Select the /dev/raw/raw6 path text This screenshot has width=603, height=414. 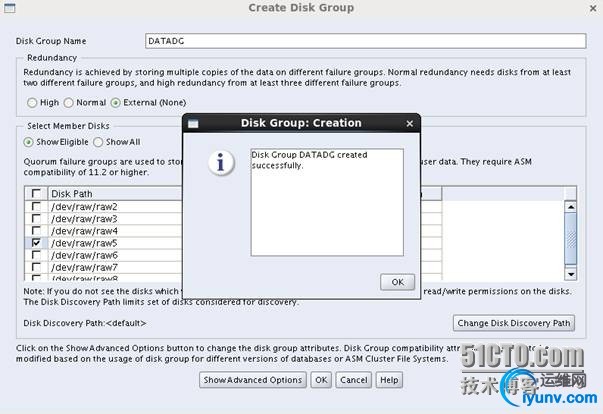84,255
